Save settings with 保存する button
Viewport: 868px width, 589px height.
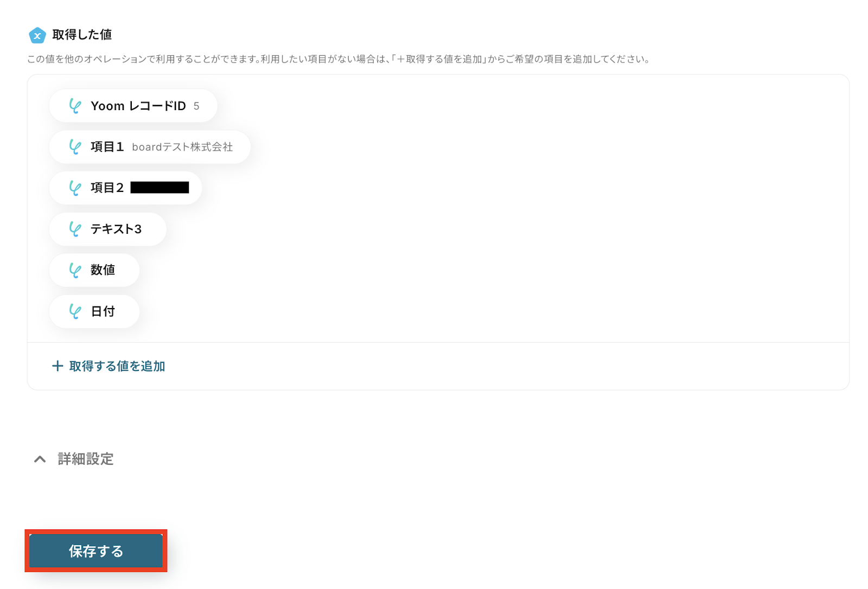96,551
